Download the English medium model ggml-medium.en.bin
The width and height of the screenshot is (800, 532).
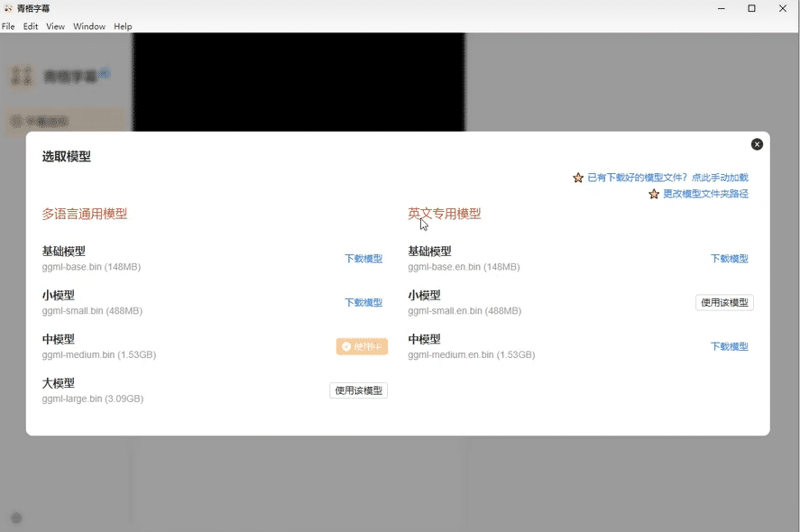(x=729, y=345)
